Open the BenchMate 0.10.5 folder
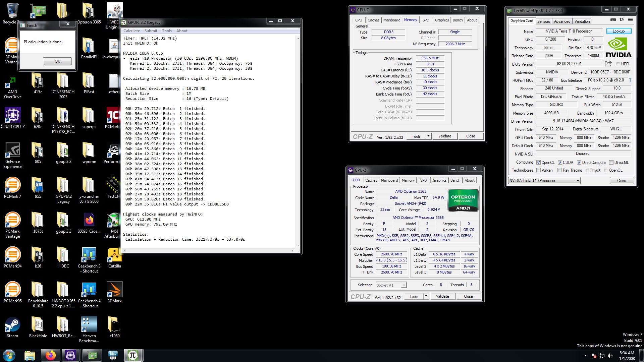Viewport: 644px width, 362px height. tap(38, 295)
